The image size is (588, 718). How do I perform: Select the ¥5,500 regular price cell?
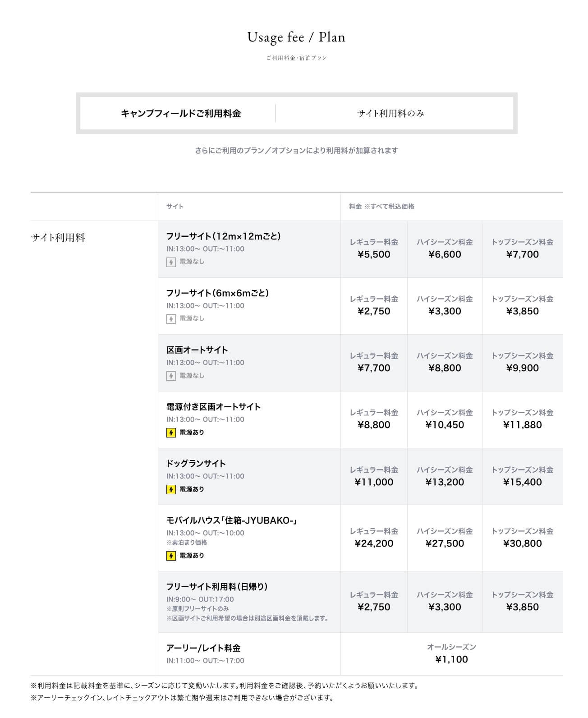[x=374, y=254]
